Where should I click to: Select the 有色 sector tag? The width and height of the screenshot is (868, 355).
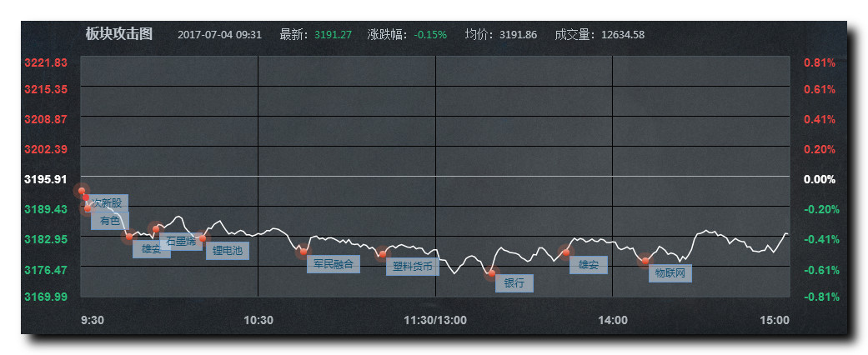[x=110, y=221]
